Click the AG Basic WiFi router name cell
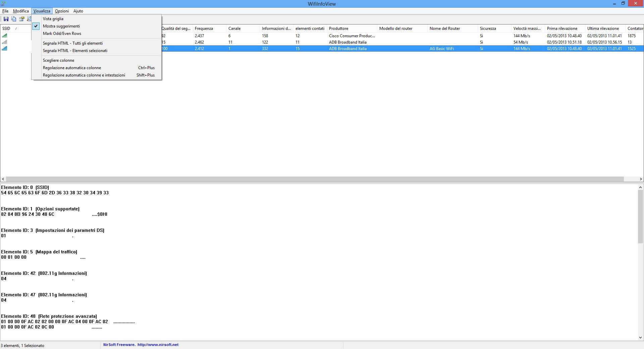 (442, 49)
